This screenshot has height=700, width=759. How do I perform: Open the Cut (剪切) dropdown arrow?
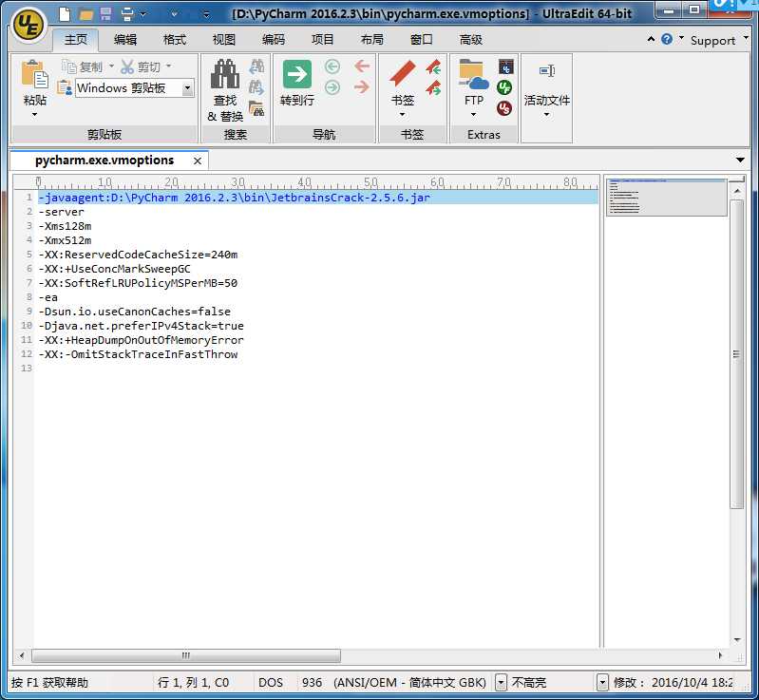point(168,66)
